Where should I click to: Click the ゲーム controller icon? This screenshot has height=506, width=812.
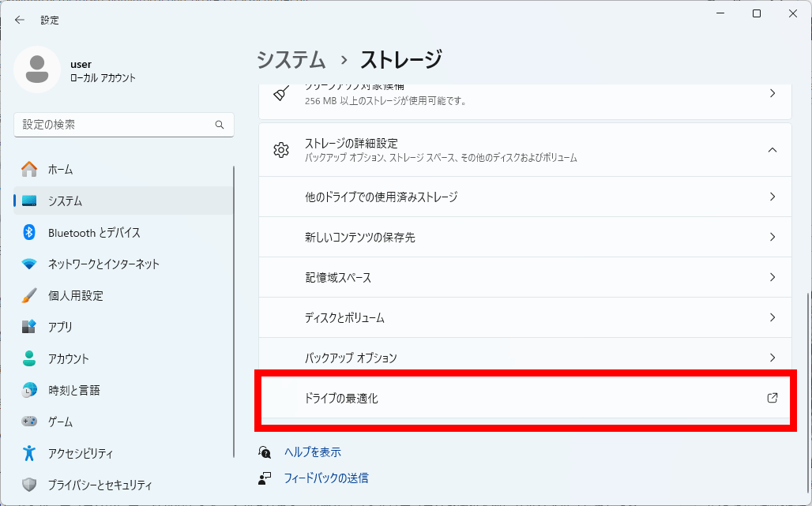coord(29,422)
